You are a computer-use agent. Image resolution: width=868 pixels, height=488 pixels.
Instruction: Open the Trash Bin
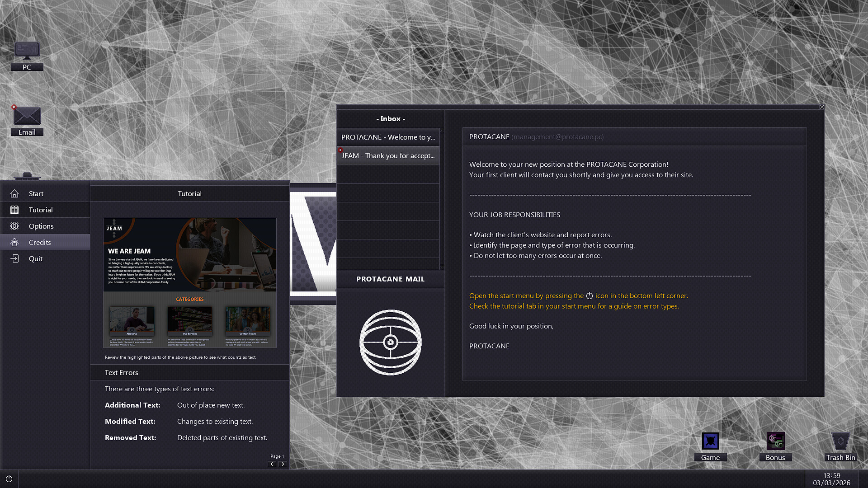click(840, 441)
